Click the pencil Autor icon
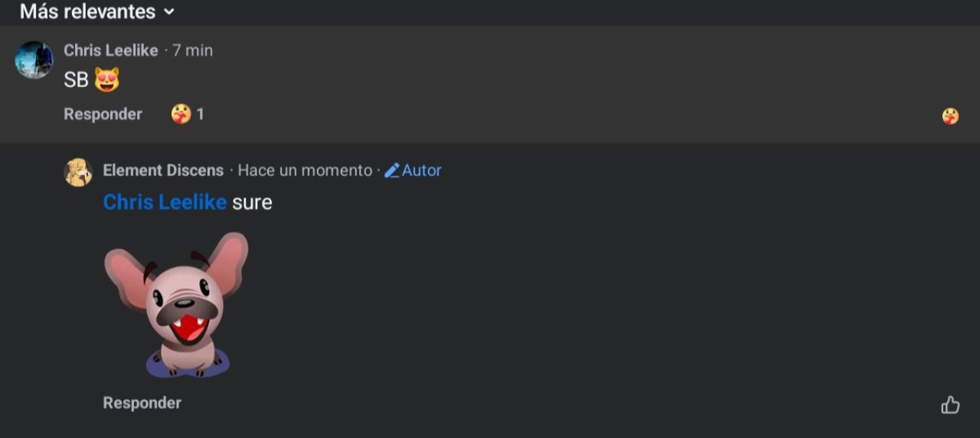This screenshot has height=438, width=980. click(x=392, y=170)
